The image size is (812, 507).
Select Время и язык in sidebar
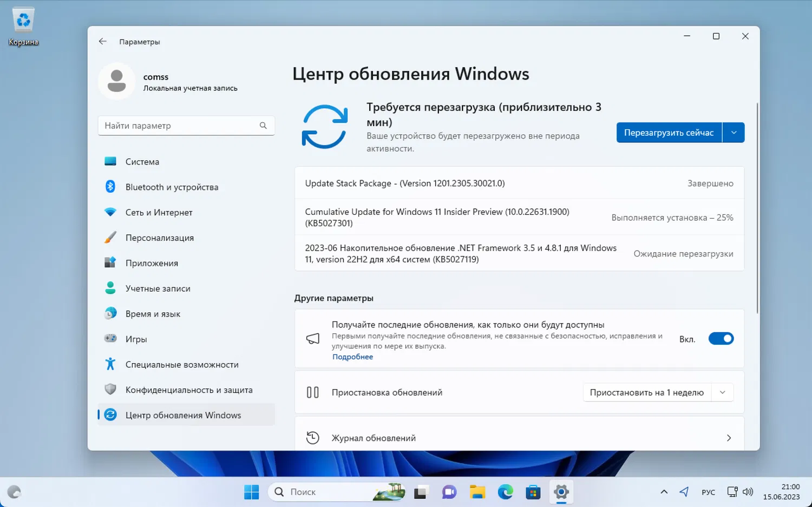coord(186,314)
